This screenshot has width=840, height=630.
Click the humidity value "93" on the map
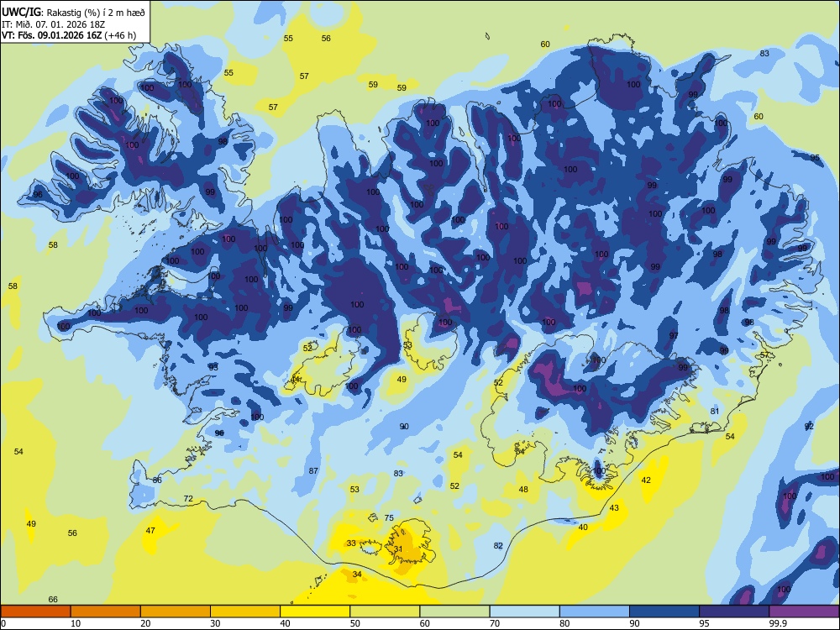213,367
